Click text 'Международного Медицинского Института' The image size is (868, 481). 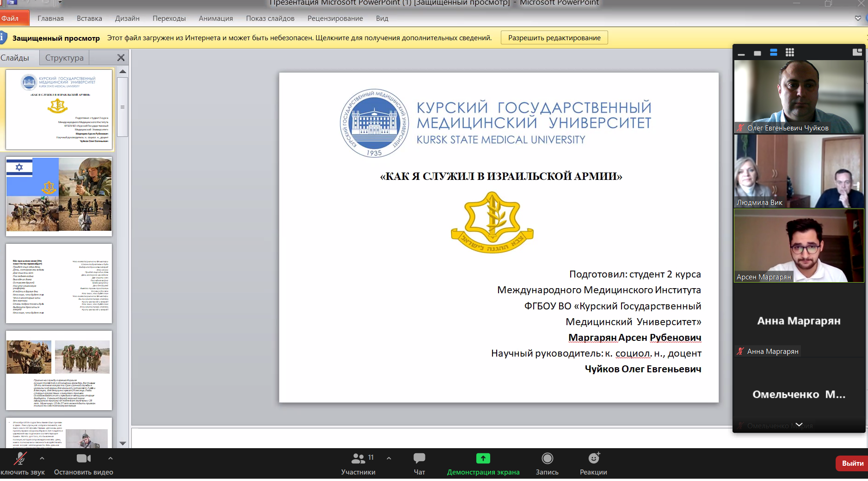tap(599, 290)
